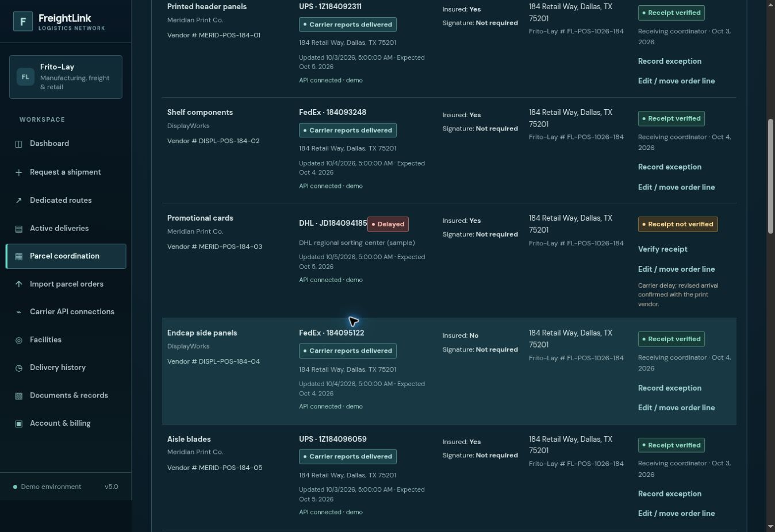Click the Delivery history clock icon

[18, 368]
